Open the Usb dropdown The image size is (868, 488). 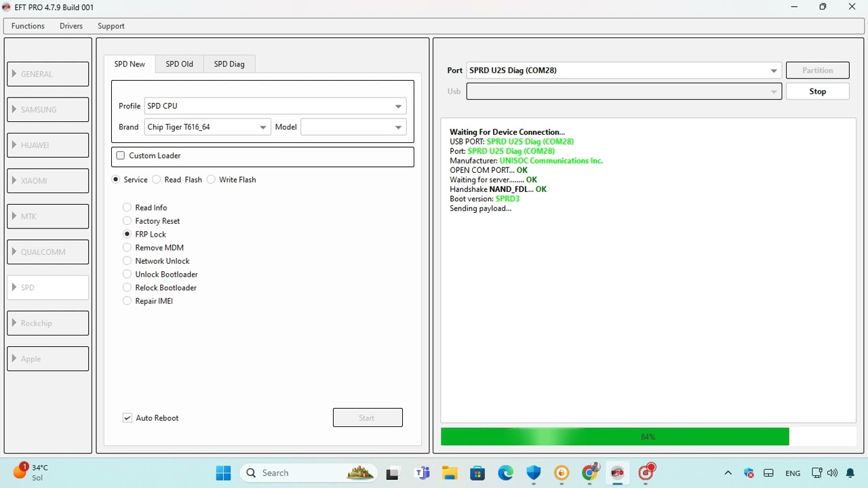624,91
